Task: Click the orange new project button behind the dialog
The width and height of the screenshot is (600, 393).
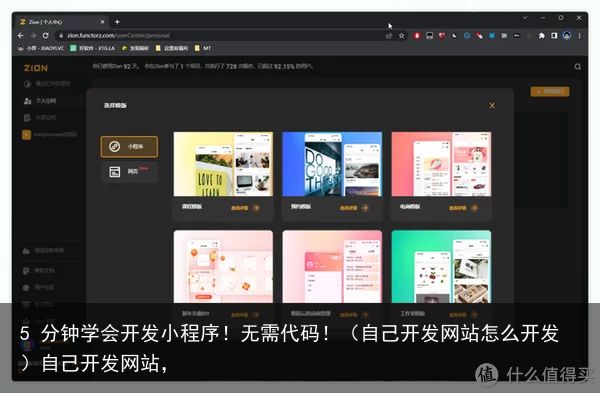Action: tap(550, 91)
